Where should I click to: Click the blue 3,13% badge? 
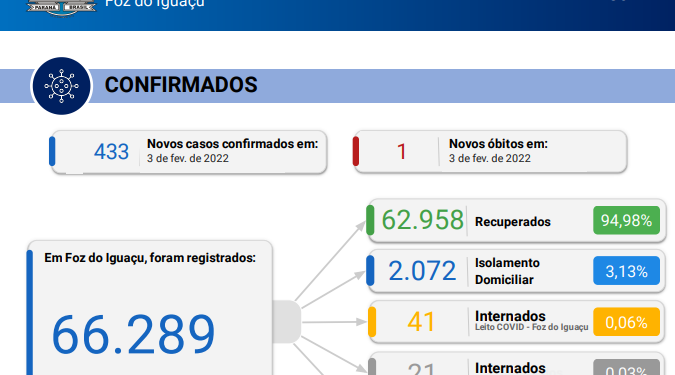pyautogui.click(x=626, y=271)
